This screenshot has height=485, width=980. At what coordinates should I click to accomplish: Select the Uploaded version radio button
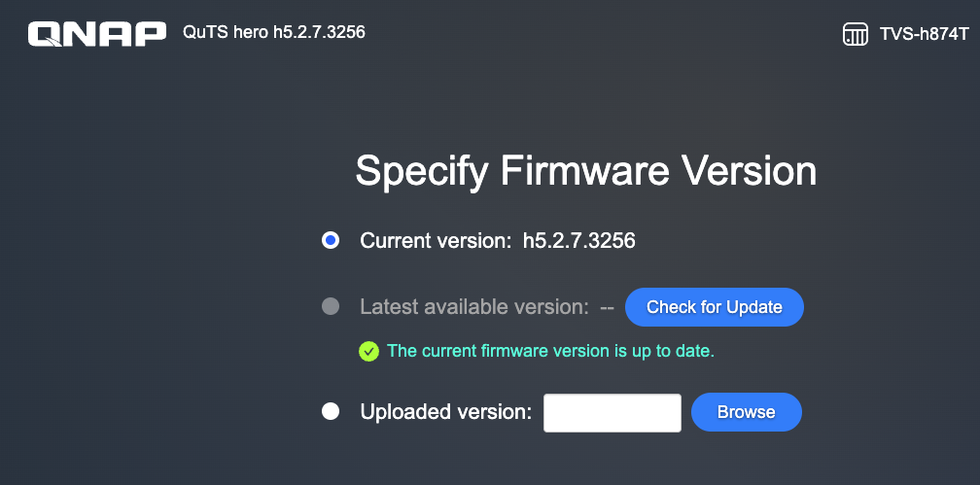331,411
